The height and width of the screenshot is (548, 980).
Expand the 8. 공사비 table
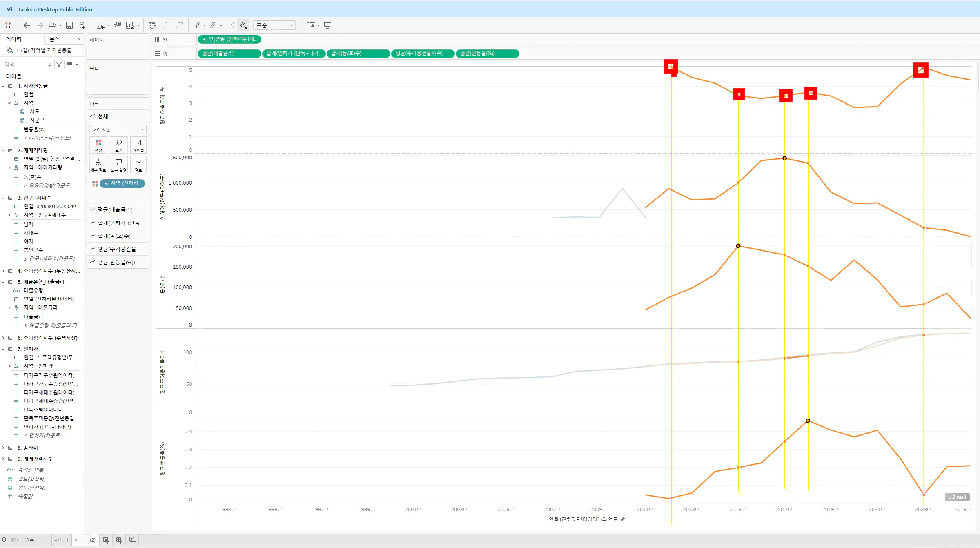3,448
